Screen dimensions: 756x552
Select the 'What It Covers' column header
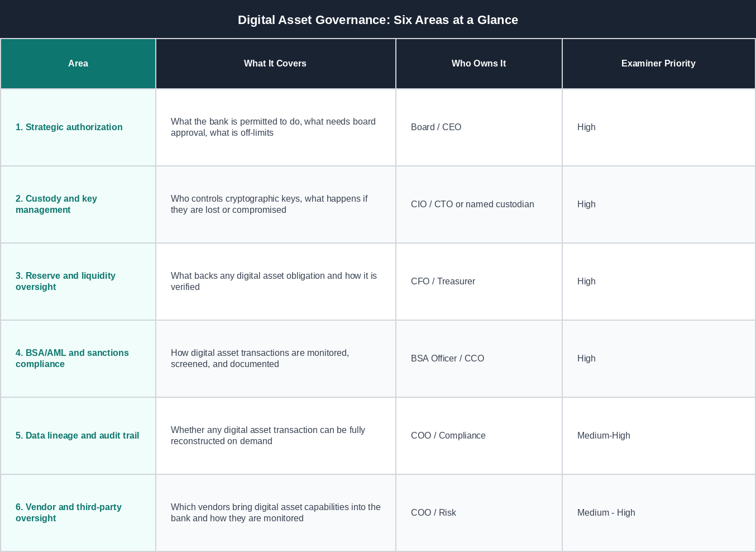click(275, 64)
